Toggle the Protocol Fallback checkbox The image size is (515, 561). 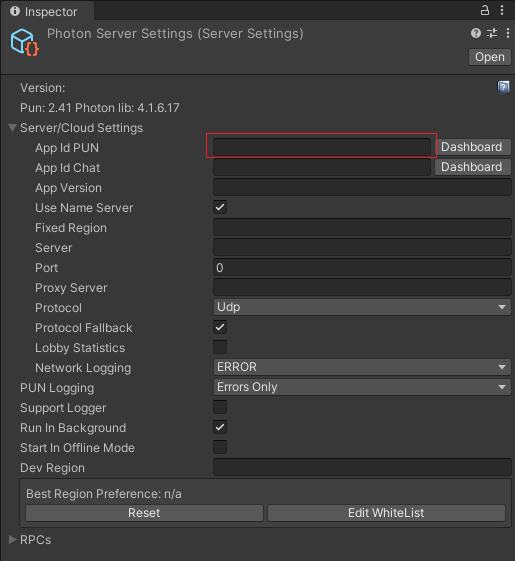tap(220, 327)
